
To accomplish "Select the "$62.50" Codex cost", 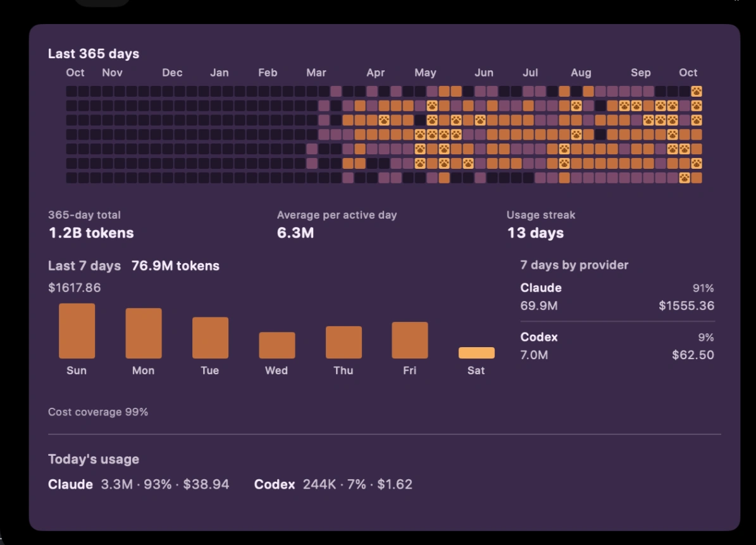I will [x=693, y=355].
